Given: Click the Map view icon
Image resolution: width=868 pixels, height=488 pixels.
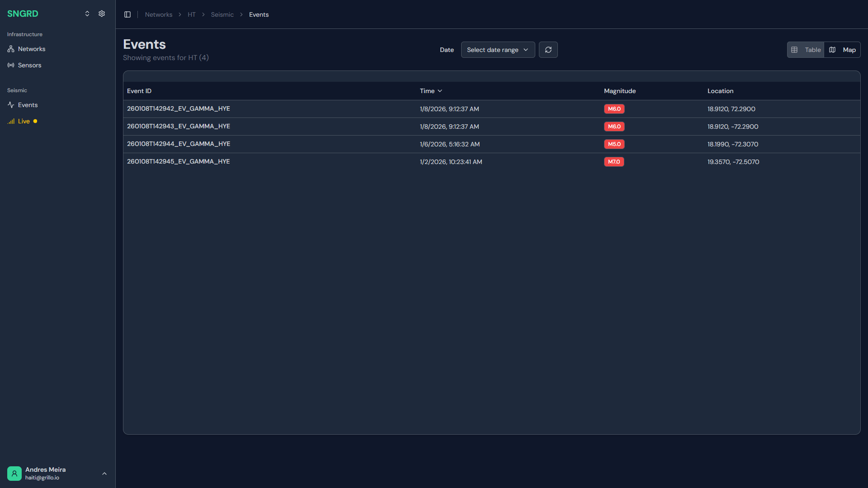Looking at the screenshot, I should [x=832, y=50].
